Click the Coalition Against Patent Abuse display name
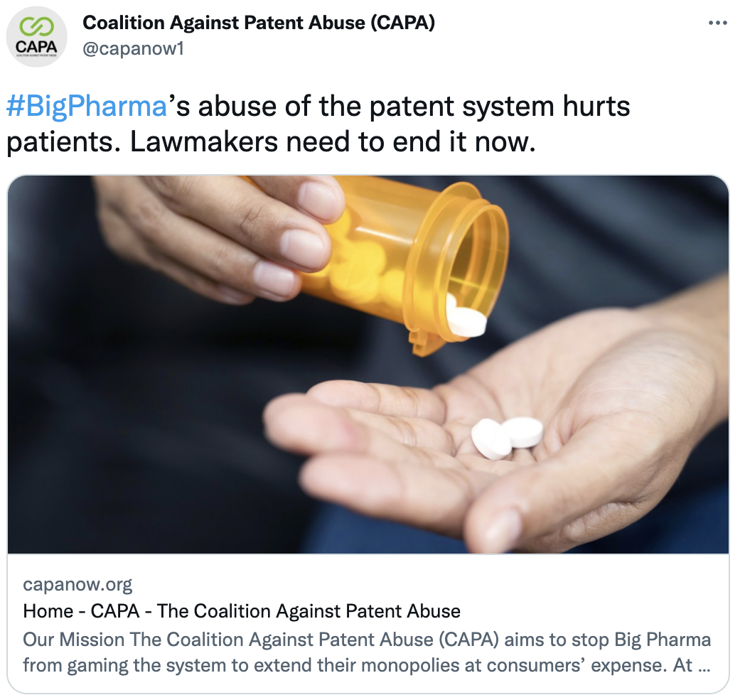 259,22
